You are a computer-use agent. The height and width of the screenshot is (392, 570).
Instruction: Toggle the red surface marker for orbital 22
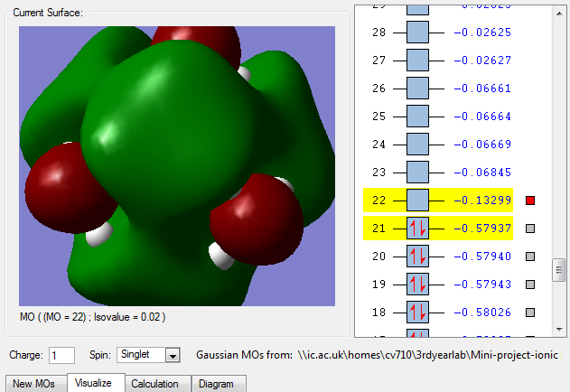coord(530,201)
